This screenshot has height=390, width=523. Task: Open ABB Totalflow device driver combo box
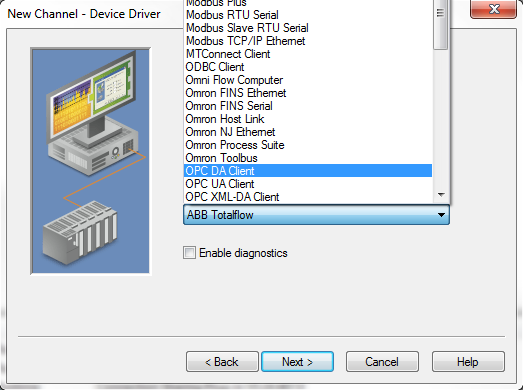(316, 215)
